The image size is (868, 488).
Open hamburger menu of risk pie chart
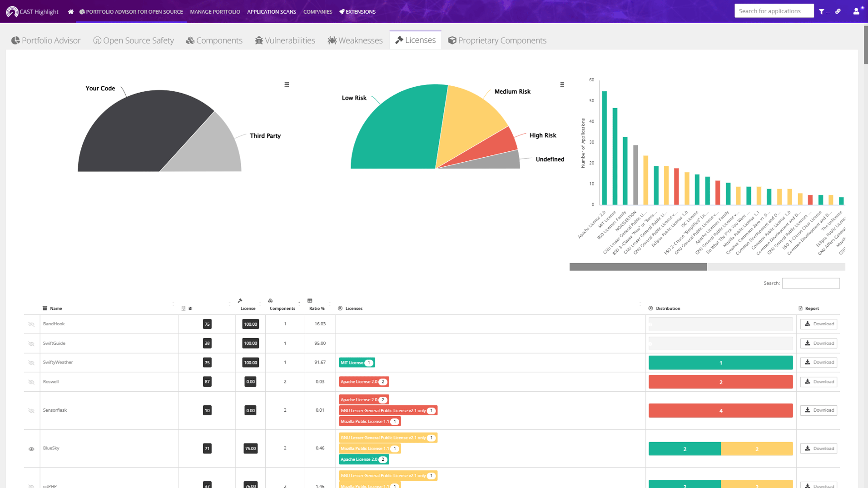pyautogui.click(x=562, y=85)
